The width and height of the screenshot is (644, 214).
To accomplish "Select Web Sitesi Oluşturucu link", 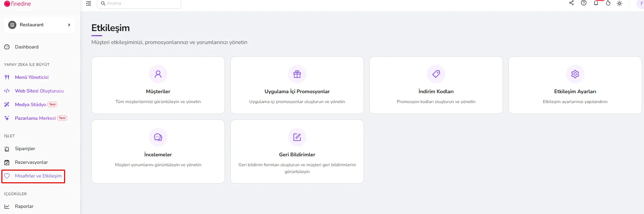I will click(40, 91).
